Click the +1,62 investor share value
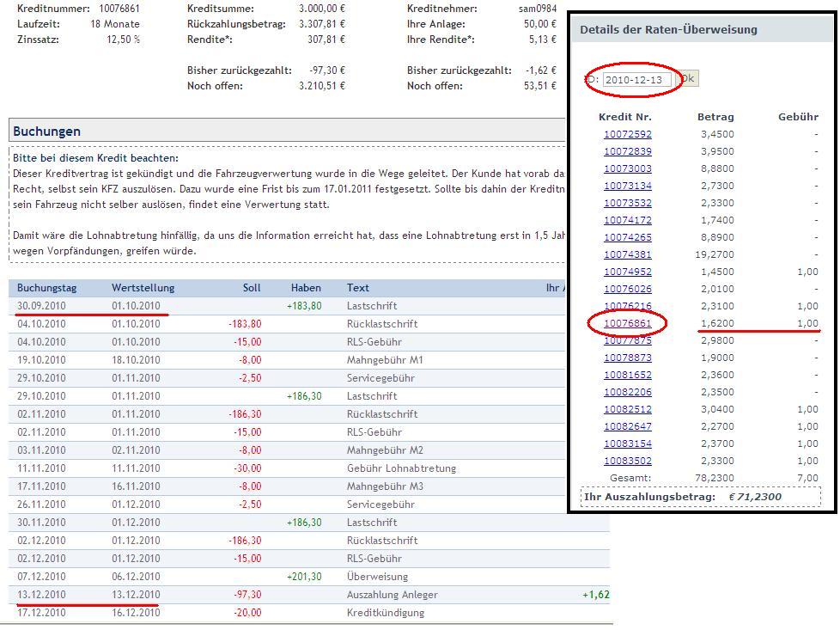The image size is (840, 630). tap(596, 595)
